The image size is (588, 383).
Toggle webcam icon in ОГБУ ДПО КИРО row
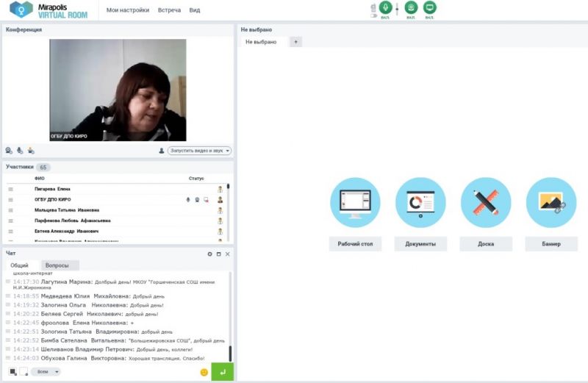pyautogui.click(x=197, y=199)
